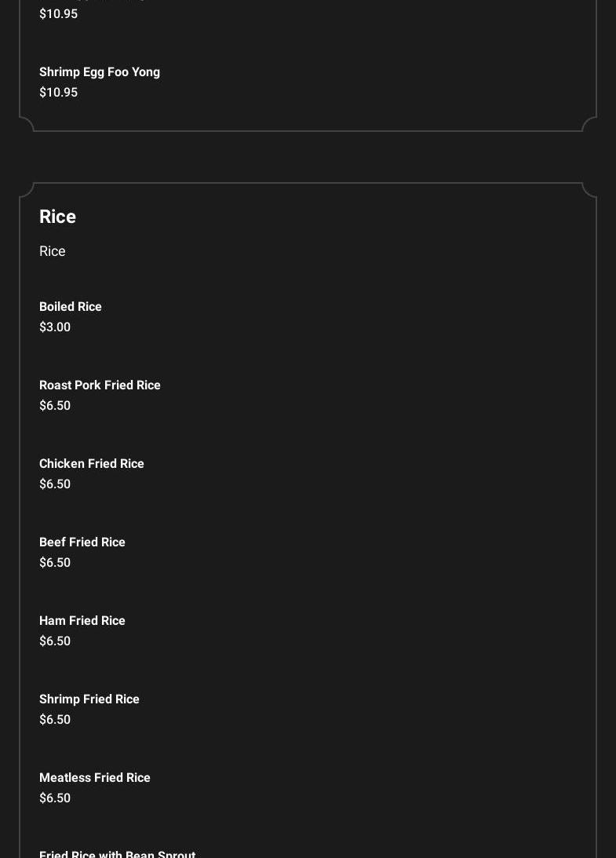Image resolution: width=616 pixels, height=858 pixels.
Task: Open Fried Rice with Bean Sprout item
Action: (118, 853)
